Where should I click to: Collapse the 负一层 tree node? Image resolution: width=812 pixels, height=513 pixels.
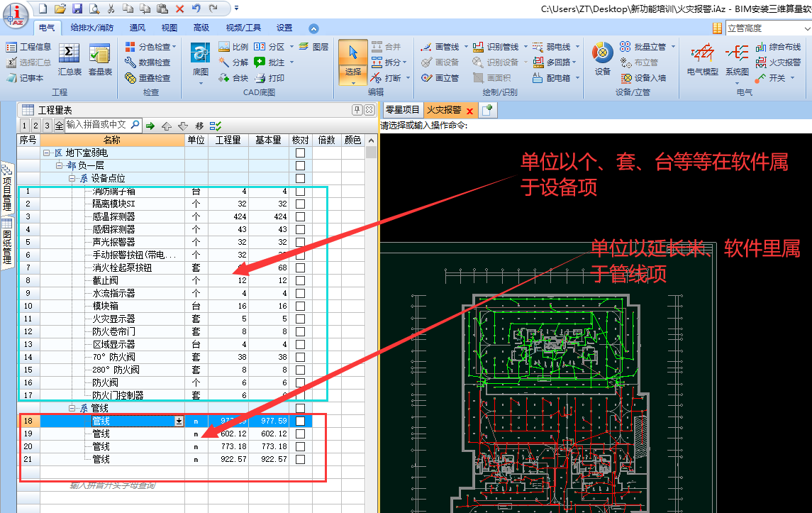pyautogui.click(x=60, y=165)
